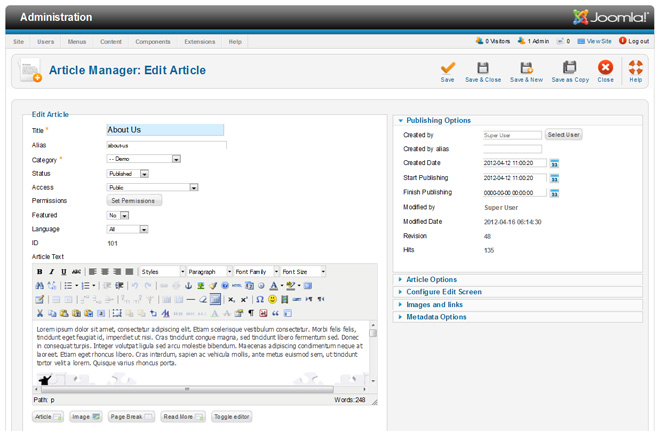Image resolution: width=660 pixels, height=431 pixels.
Task: Click the Save as Copy icon
Action: coord(569,69)
